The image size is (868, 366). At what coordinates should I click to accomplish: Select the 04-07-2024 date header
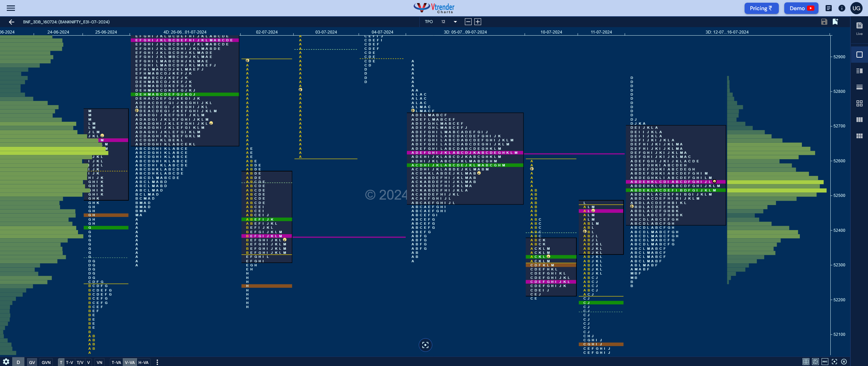(x=382, y=32)
